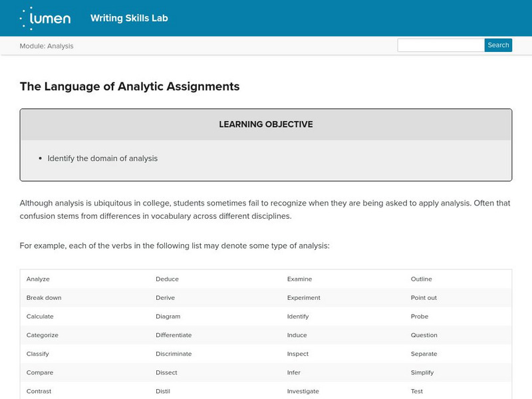Select the 'Examine' table entry
Screen dimensions: 532x399
[x=299, y=279]
